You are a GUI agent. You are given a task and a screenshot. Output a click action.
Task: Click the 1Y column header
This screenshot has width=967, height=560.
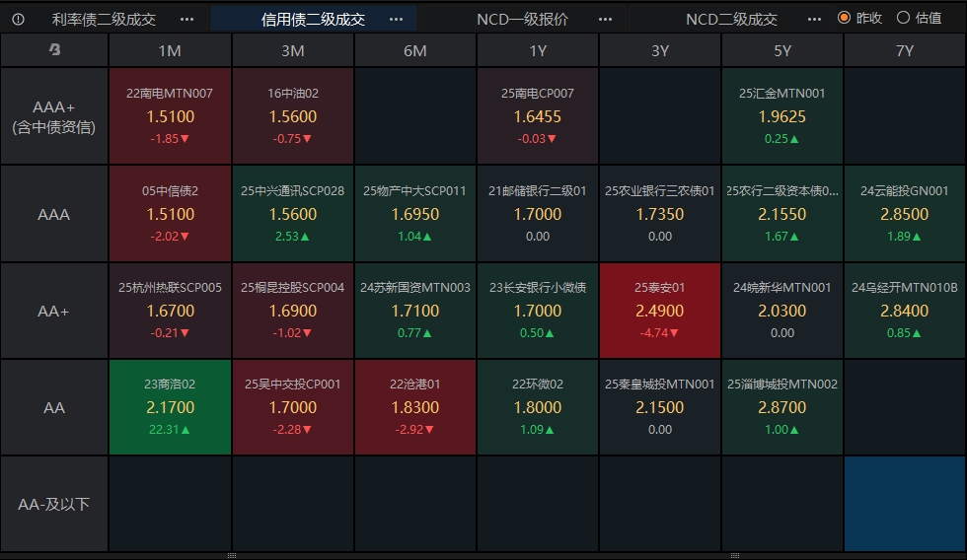[x=538, y=50]
